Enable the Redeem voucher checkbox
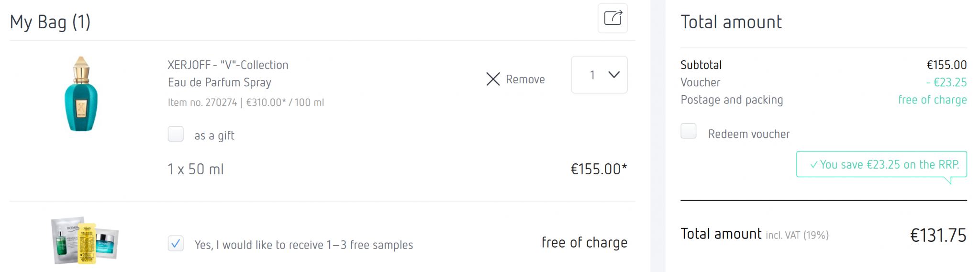The image size is (980, 272). (689, 131)
